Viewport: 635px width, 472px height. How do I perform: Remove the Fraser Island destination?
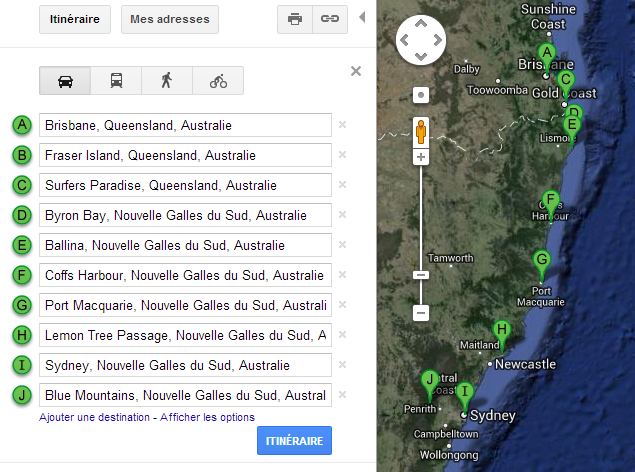342,155
